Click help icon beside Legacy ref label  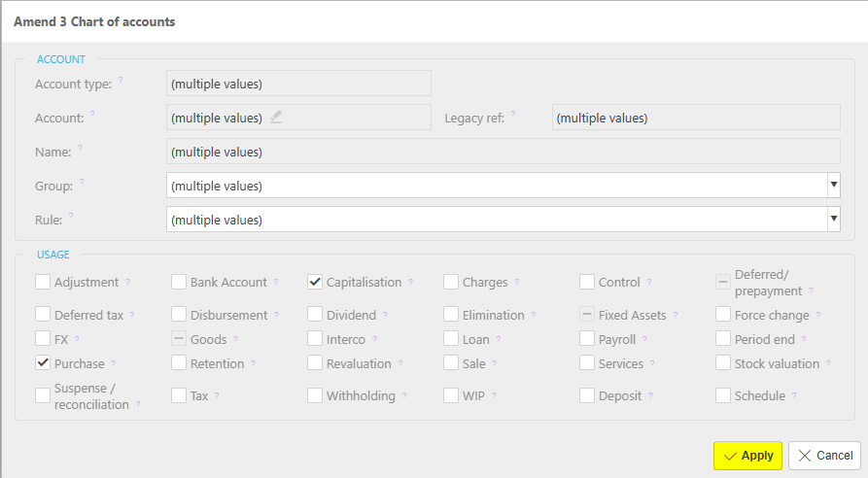pos(513,115)
